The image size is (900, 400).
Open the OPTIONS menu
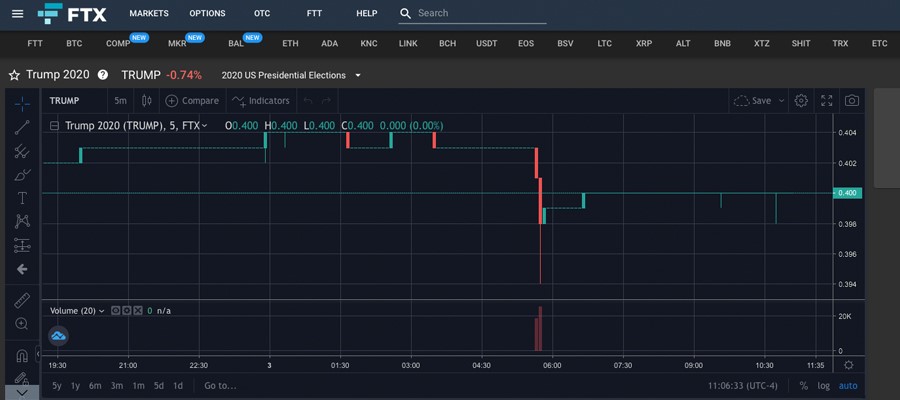coord(207,13)
